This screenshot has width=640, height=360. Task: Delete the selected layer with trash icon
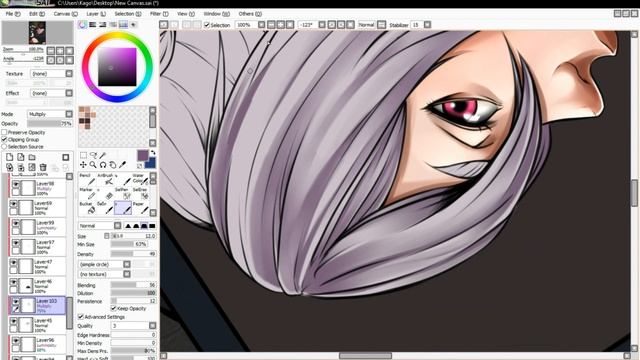point(43,167)
